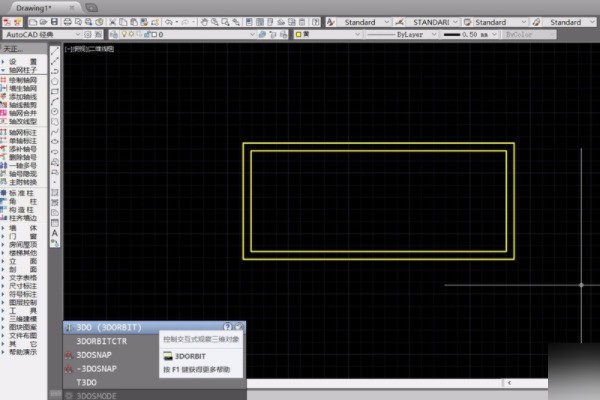Click the yellow layer color swatch

[x=298, y=34]
